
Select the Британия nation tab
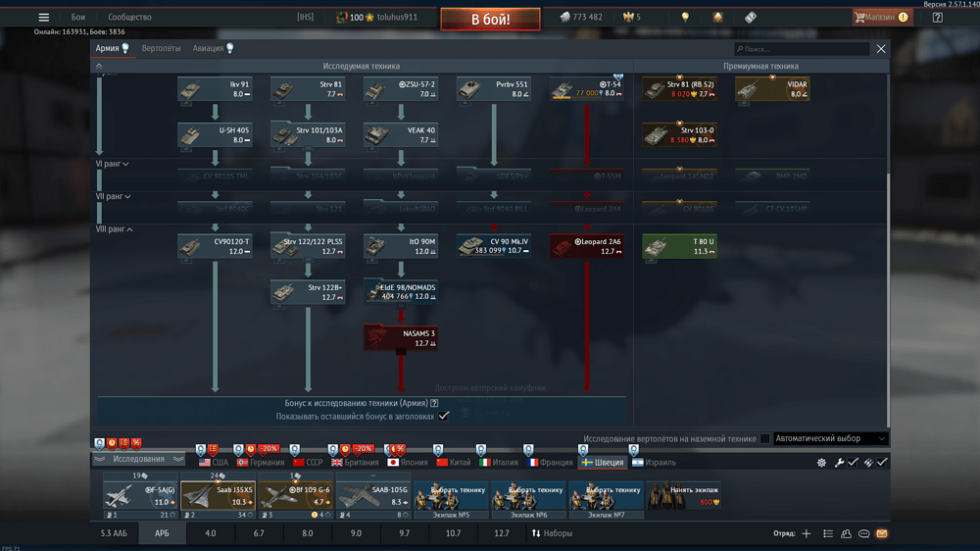click(355, 463)
